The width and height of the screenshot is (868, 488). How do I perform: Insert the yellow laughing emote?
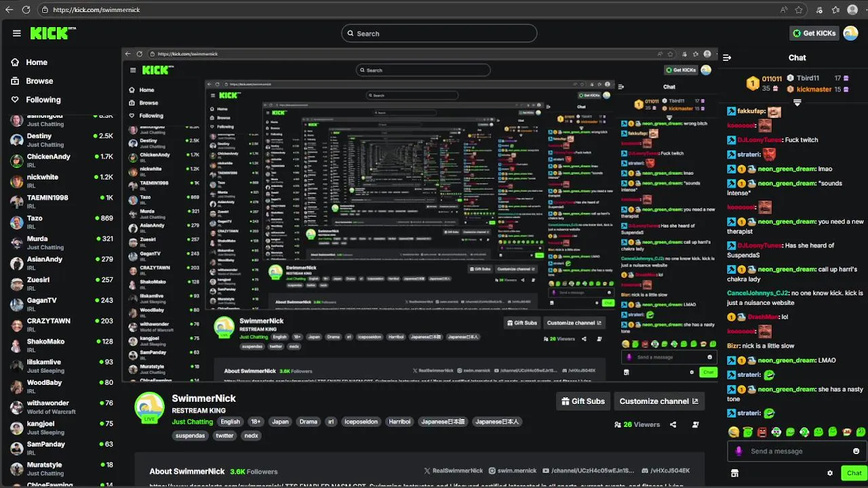pyautogui.click(x=733, y=432)
